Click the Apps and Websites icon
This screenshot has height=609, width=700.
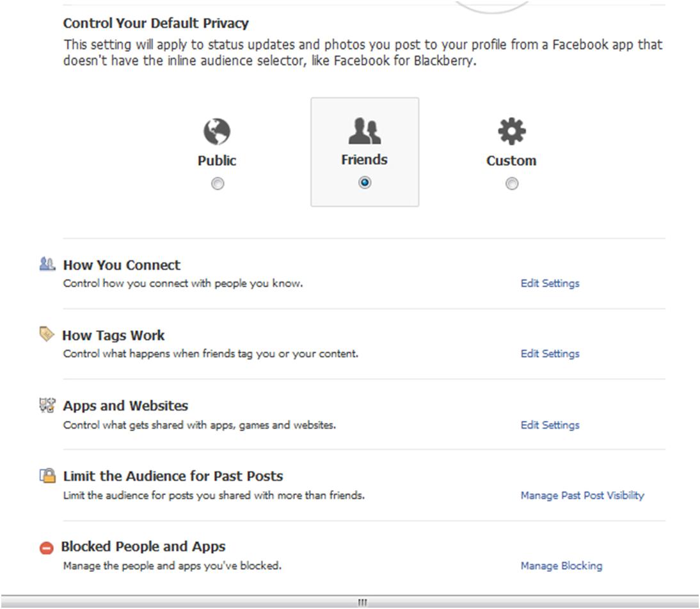[47, 405]
